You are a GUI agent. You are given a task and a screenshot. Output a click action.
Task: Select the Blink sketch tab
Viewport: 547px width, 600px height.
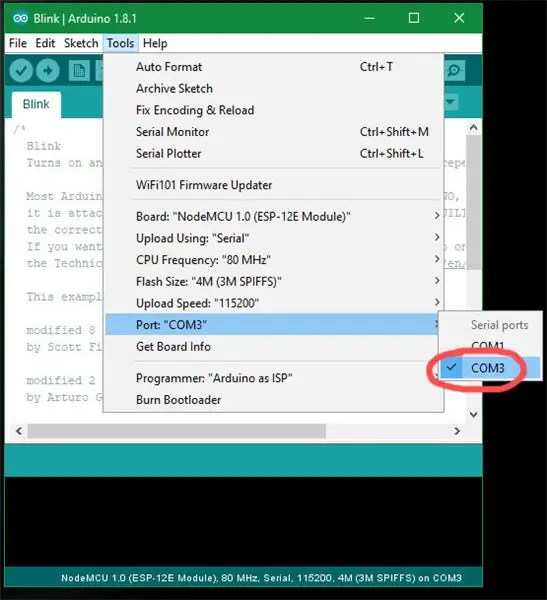[x=36, y=104]
